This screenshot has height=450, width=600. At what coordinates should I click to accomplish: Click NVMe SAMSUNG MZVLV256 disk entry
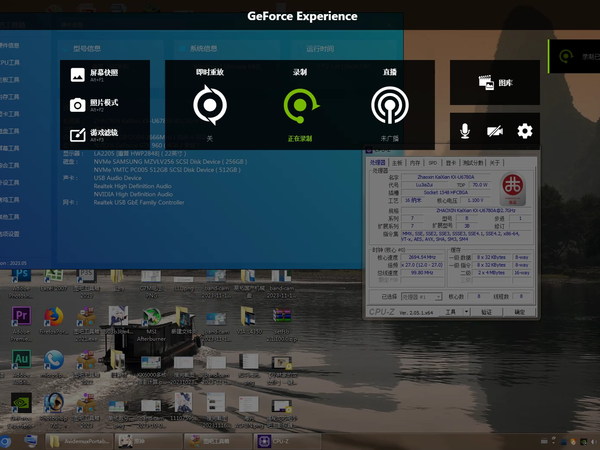pyautogui.click(x=170, y=161)
